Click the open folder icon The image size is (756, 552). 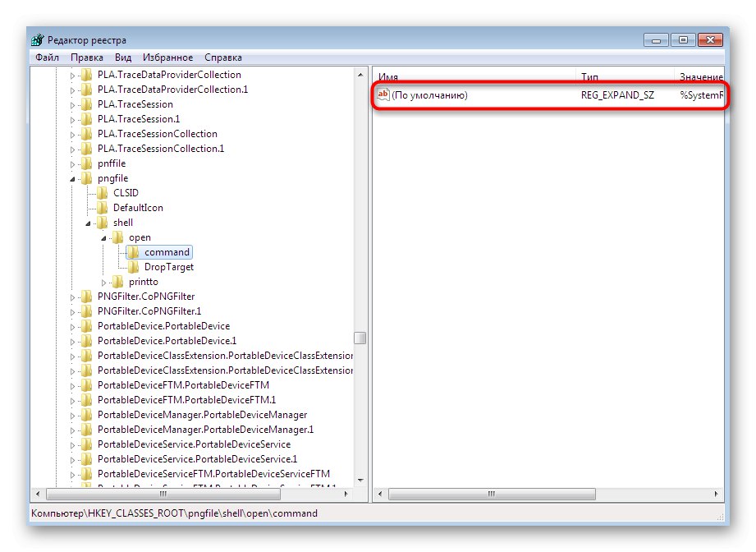tap(117, 237)
